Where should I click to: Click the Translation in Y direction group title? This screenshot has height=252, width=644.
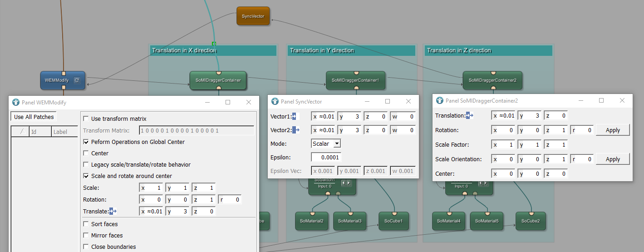(x=322, y=50)
